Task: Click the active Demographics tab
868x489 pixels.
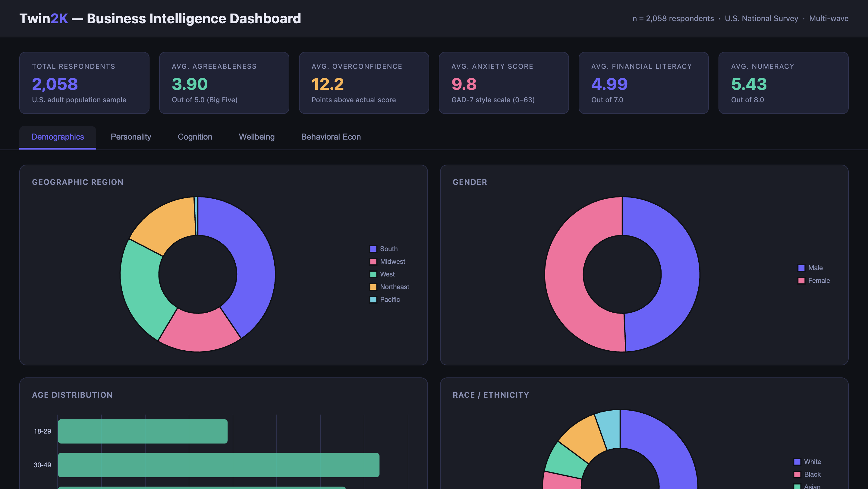Action: click(58, 137)
